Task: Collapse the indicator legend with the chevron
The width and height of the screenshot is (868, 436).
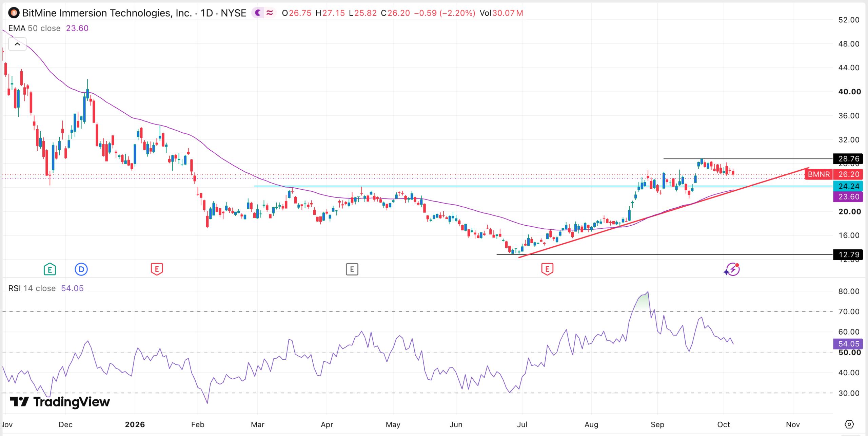Action: click(17, 44)
